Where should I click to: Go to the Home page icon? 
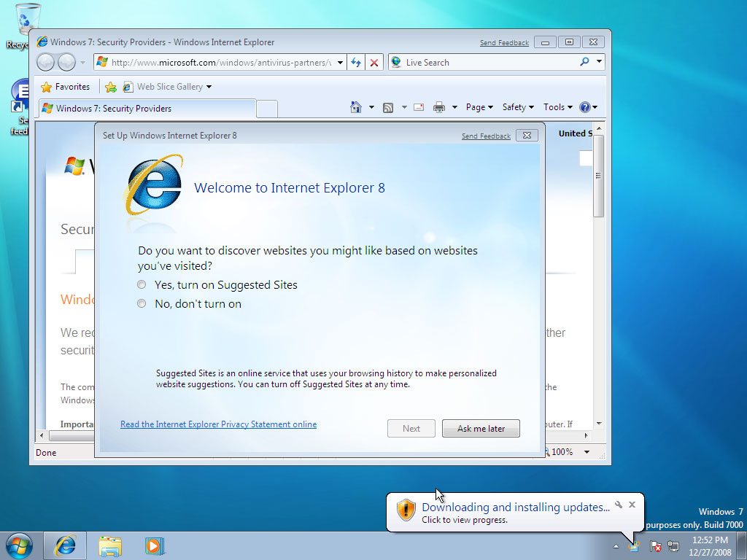pos(355,107)
